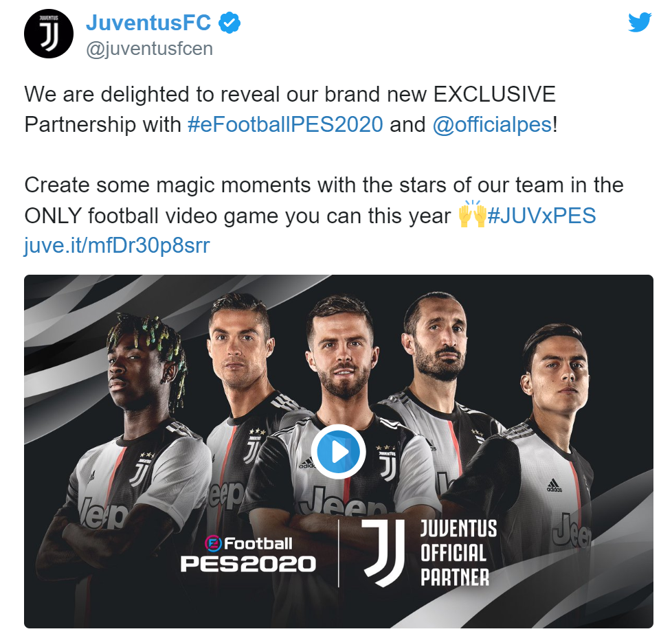Viewport: 672px width, 638px height.
Task: Click the Juventus Official Partner text
Action: tap(458, 553)
